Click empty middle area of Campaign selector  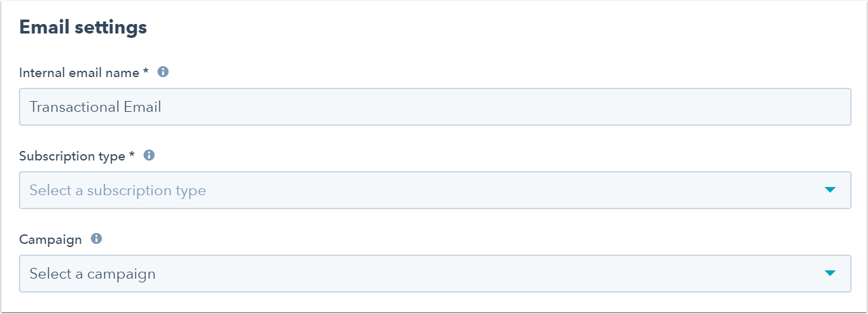coord(486,274)
